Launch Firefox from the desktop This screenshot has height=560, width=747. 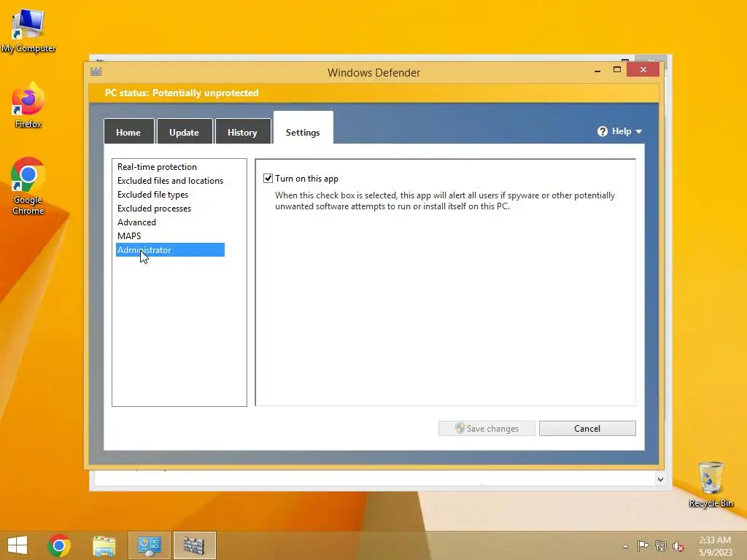click(28, 106)
